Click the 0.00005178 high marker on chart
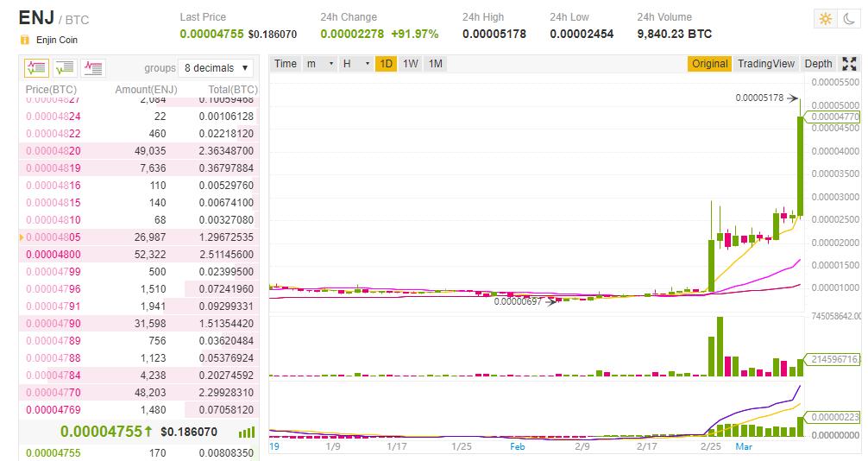868x461 pixels. pos(759,98)
